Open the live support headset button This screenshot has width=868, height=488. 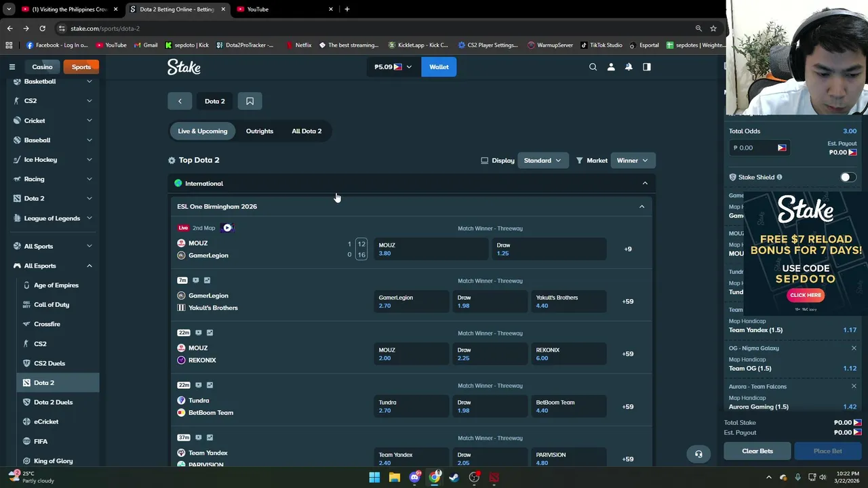(698, 454)
